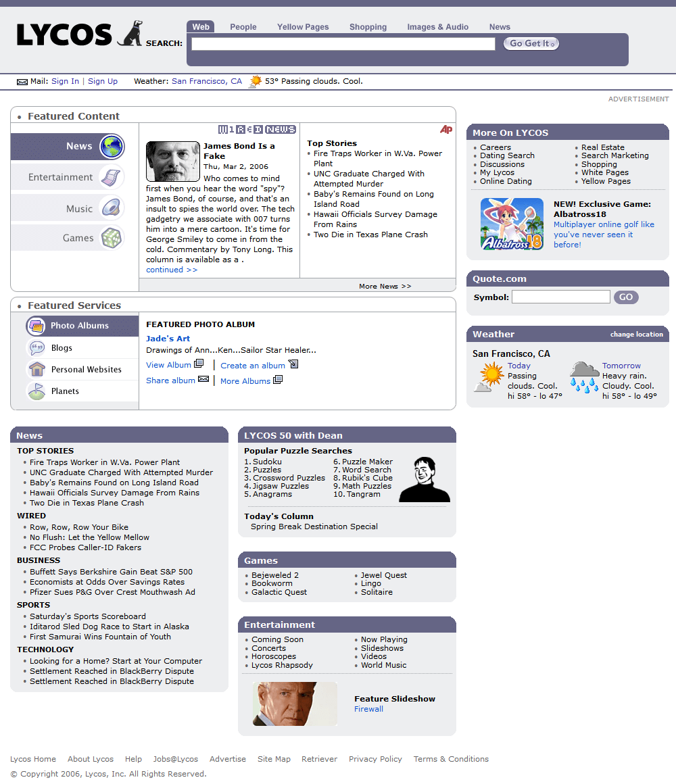Open the More News >> link

click(385, 286)
